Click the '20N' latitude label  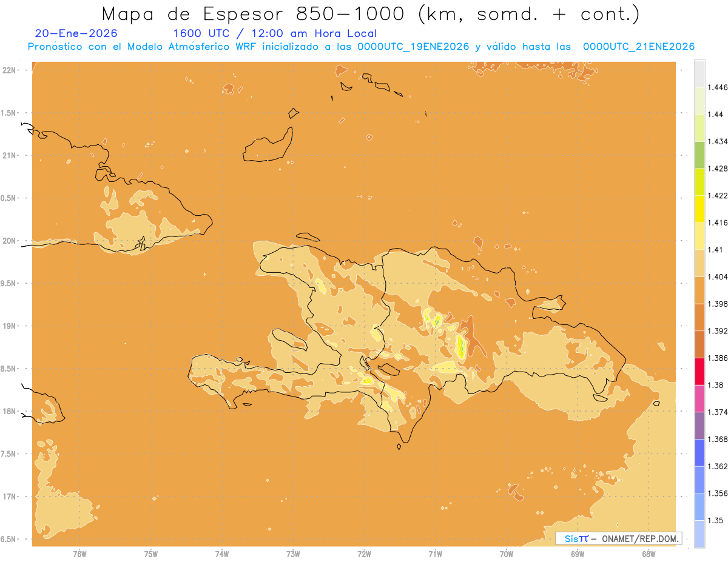click(10, 241)
